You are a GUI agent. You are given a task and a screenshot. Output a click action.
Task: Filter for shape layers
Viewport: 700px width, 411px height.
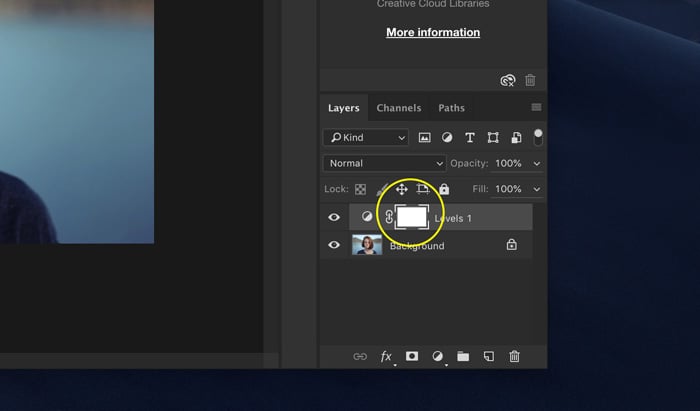click(493, 137)
